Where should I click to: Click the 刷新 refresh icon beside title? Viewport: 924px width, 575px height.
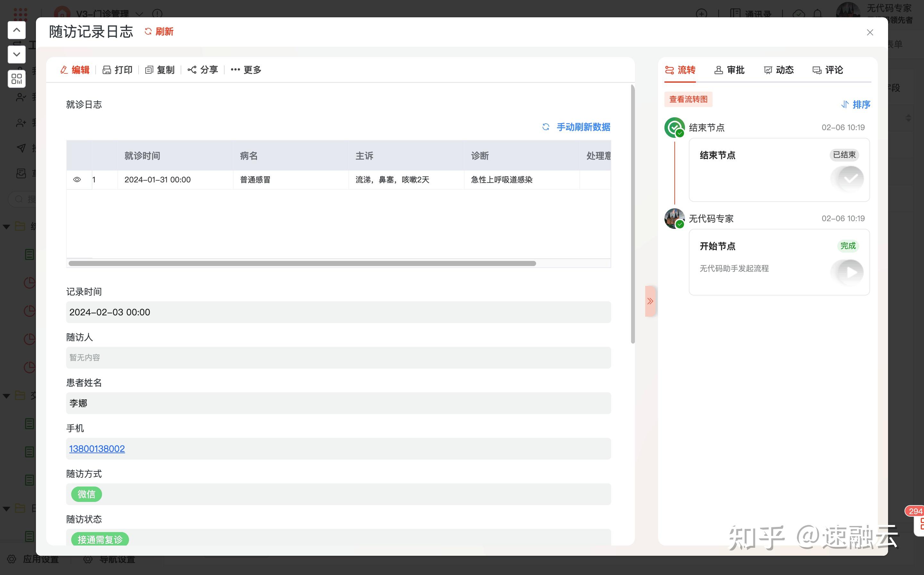tap(148, 31)
